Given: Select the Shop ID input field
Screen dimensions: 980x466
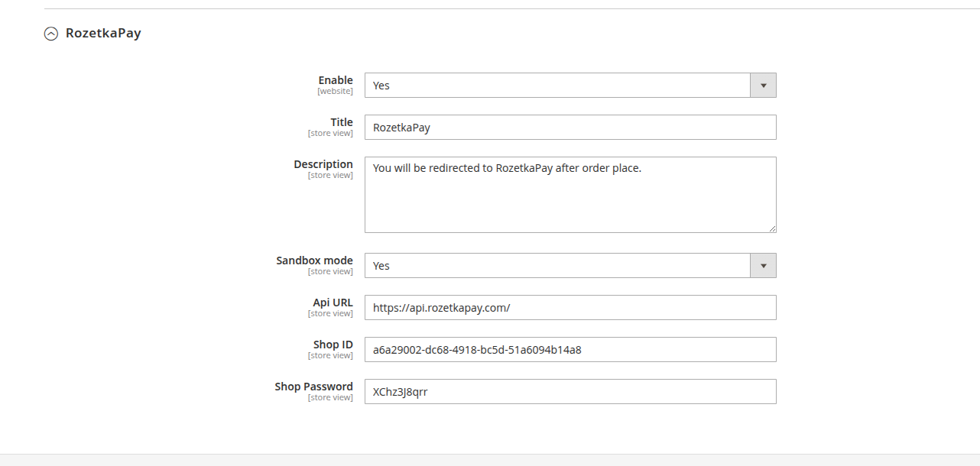Looking at the screenshot, I should [570, 350].
